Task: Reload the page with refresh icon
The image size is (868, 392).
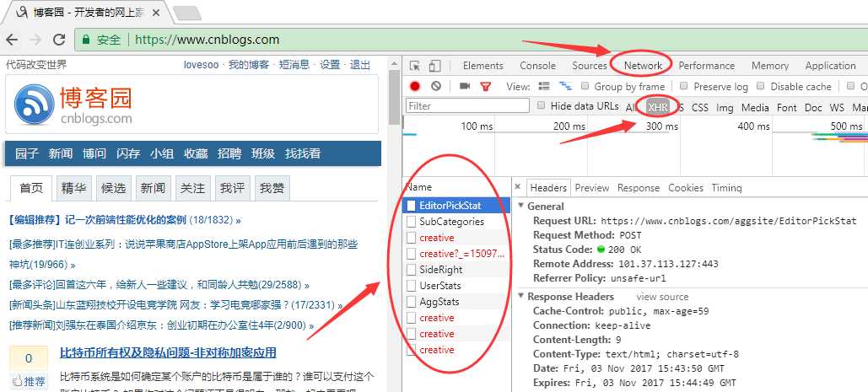Action: pyautogui.click(x=59, y=40)
